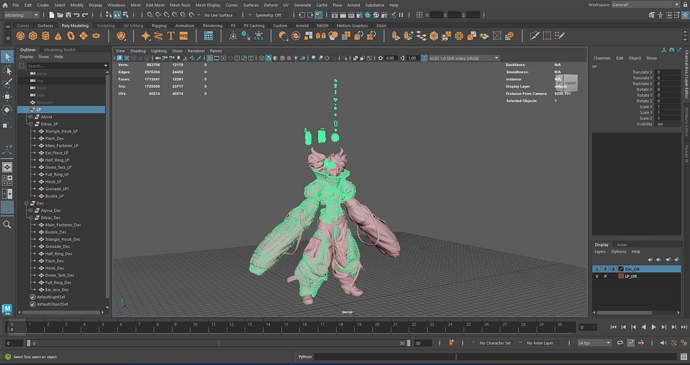Click the Redo arrow icon

(x=85, y=15)
